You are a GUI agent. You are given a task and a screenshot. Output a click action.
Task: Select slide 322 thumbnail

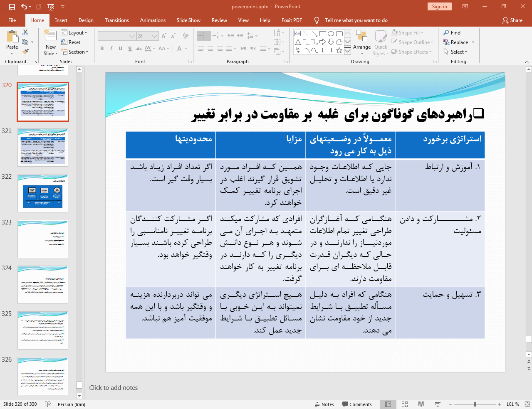pos(43,193)
